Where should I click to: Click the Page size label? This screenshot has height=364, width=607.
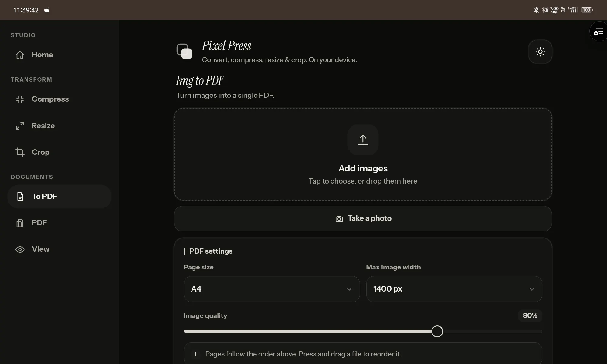point(198,267)
